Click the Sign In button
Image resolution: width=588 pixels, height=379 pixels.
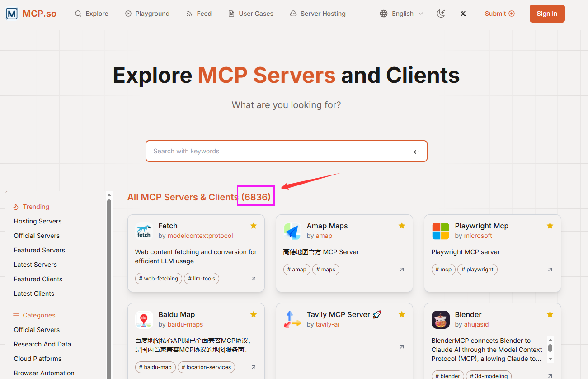click(x=547, y=14)
